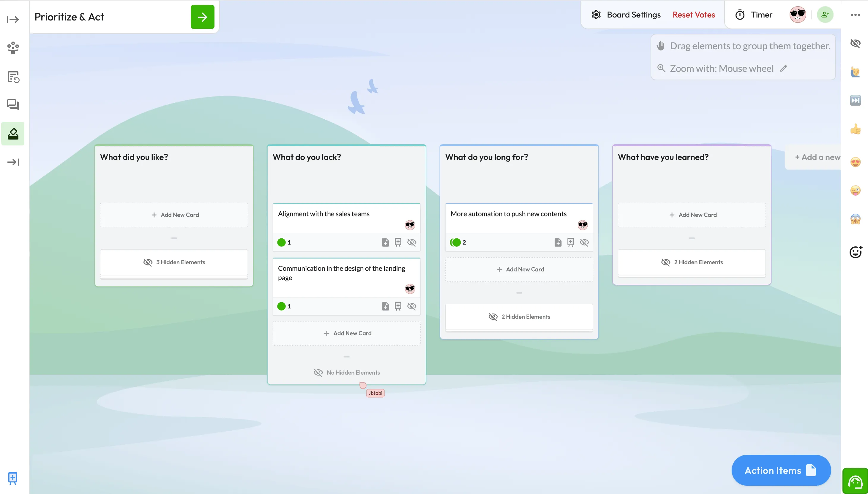The width and height of the screenshot is (868, 494).
Task: Open Board Settings
Action: [x=633, y=15]
